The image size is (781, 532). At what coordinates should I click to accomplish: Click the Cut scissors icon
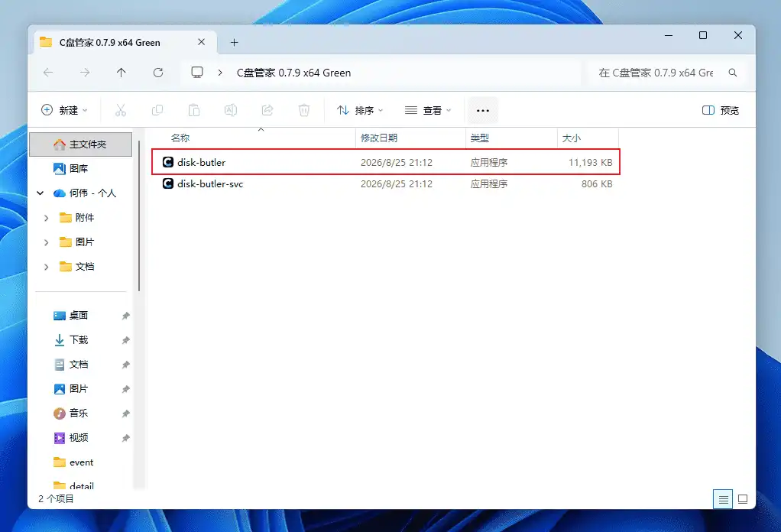coord(121,110)
